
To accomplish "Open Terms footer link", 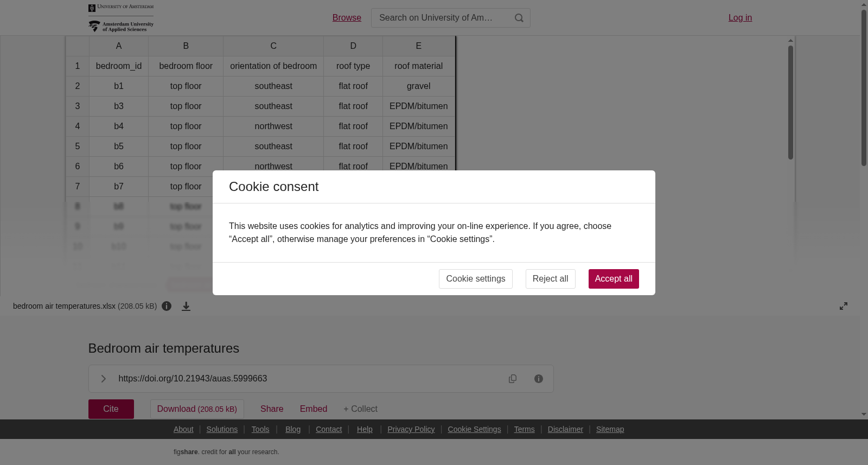I will click(524, 429).
